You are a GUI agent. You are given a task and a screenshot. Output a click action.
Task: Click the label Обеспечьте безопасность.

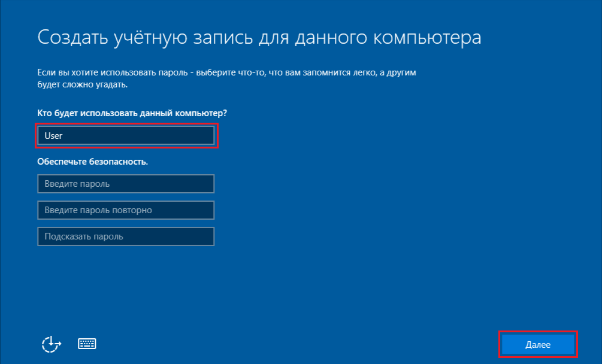pyautogui.click(x=92, y=162)
